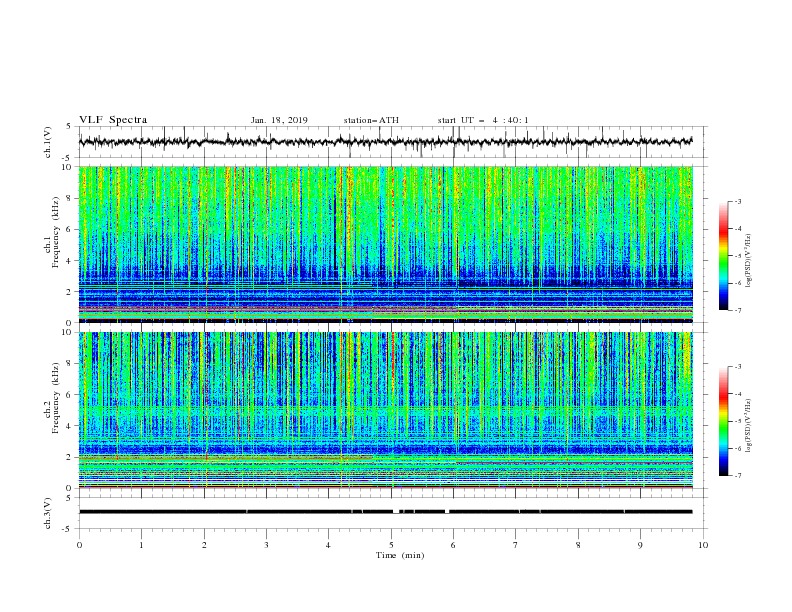Click the "-5" tick on ch.3(V) axis

coord(67,529)
